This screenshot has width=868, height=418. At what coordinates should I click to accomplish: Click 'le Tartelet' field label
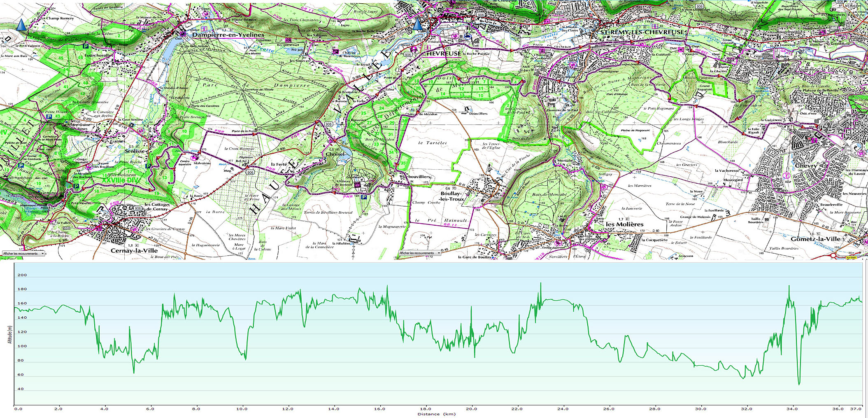pyautogui.click(x=433, y=143)
